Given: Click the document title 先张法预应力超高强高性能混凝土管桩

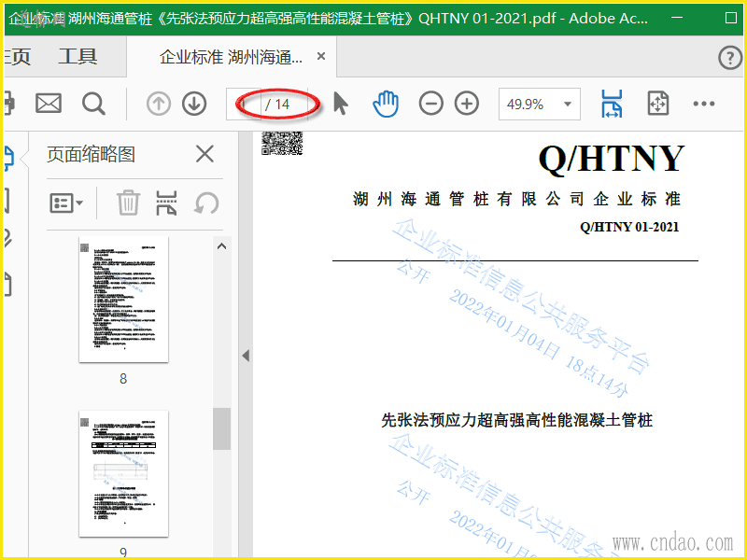Looking at the screenshot, I should (516, 420).
